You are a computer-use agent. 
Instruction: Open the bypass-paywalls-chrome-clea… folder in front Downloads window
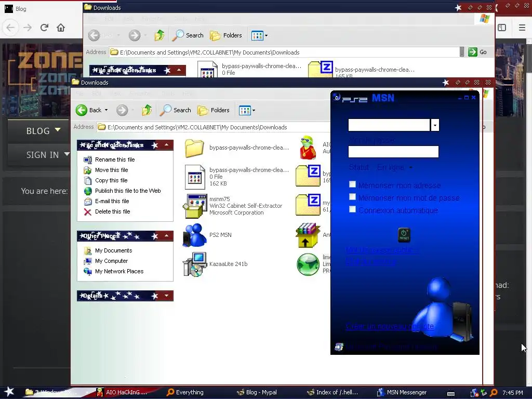[194, 148]
